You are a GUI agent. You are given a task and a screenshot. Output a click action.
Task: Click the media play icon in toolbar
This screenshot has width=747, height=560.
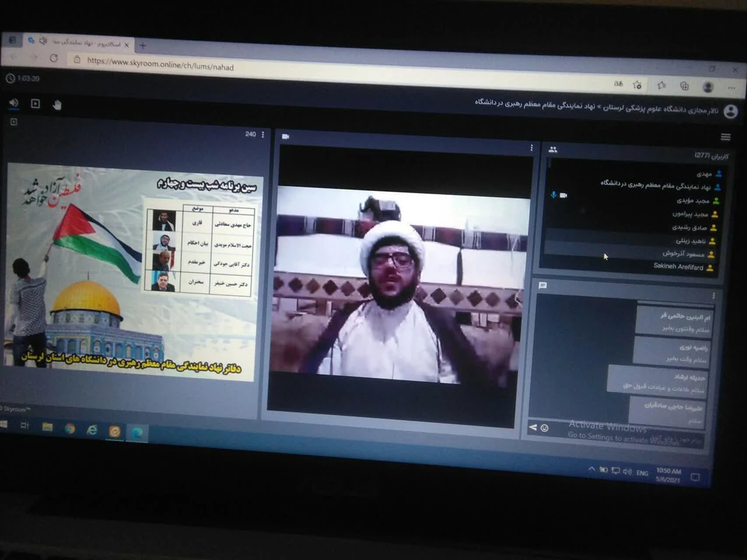click(35, 104)
